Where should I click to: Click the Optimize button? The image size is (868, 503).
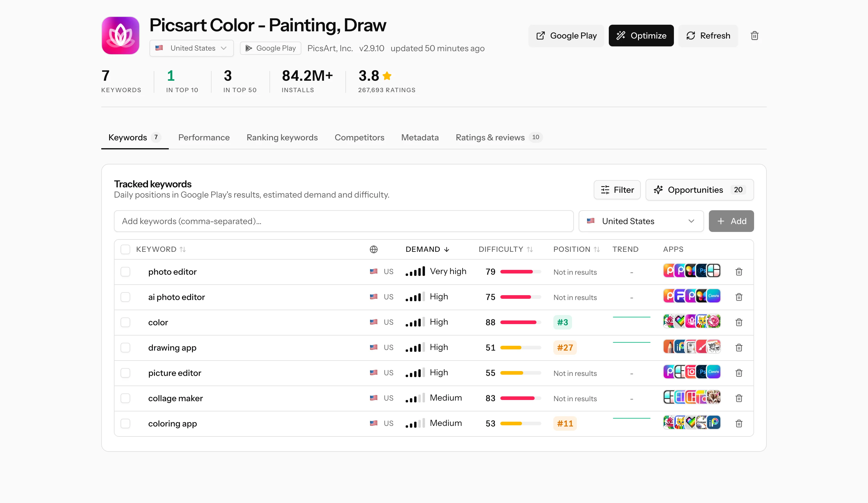[641, 36]
